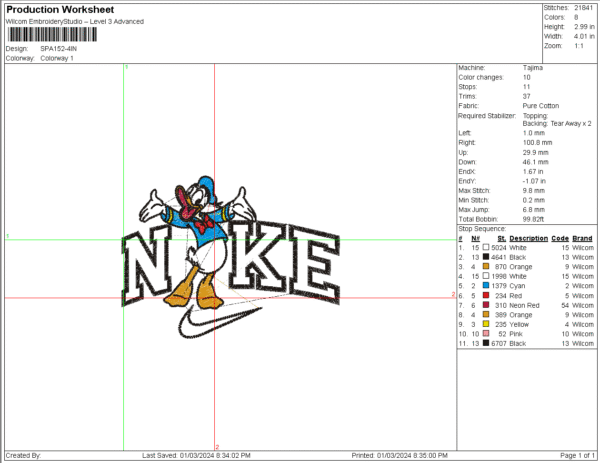Click the 'Required Stabilizer:' label
The width and height of the screenshot is (600, 463).
click(x=487, y=116)
